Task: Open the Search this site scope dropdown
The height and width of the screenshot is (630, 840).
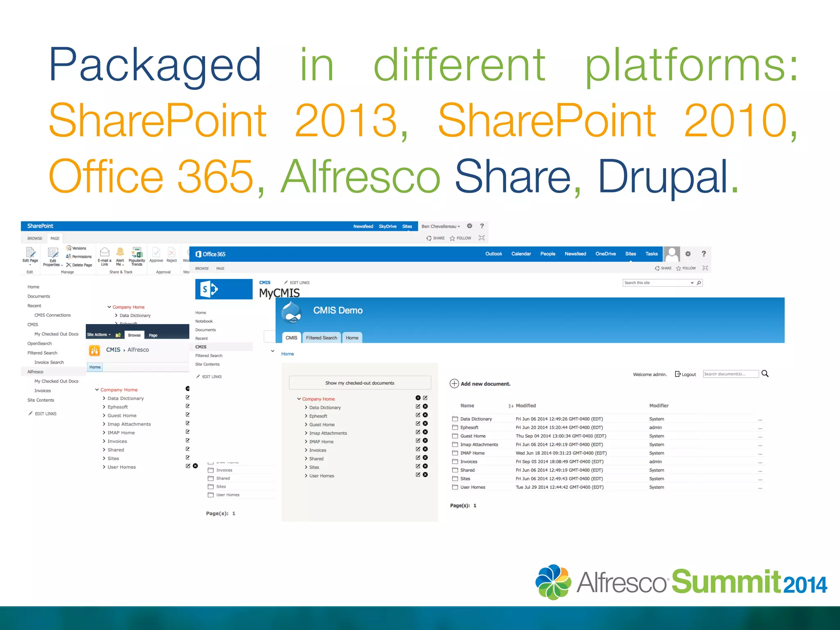Action: (692, 283)
